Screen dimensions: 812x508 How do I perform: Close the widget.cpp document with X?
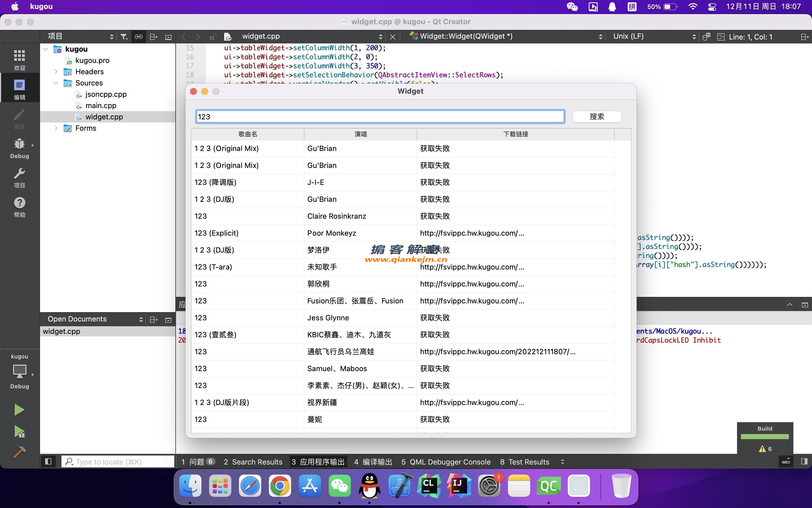pyautogui.click(x=392, y=37)
